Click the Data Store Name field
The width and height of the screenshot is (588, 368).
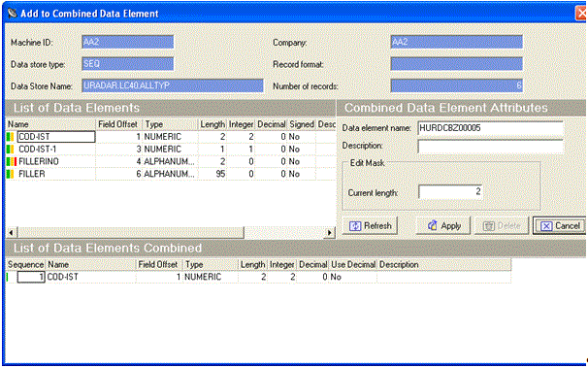(173, 85)
